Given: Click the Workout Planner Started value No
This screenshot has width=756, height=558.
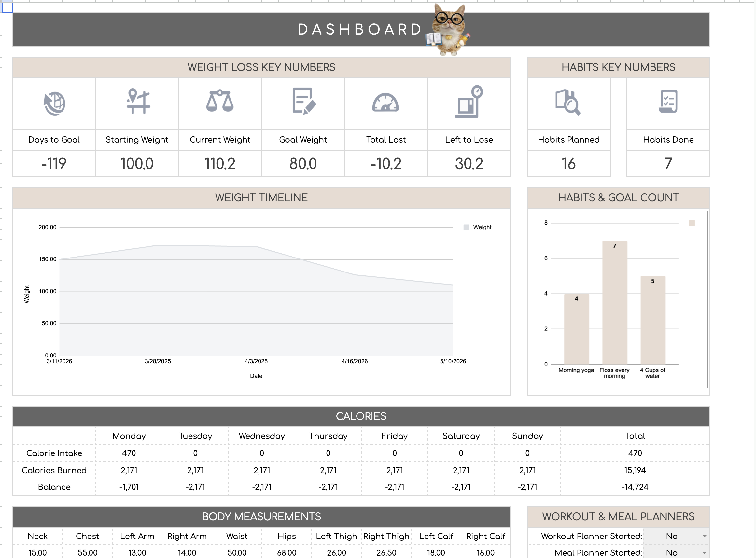Looking at the screenshot, I should 672,536.
